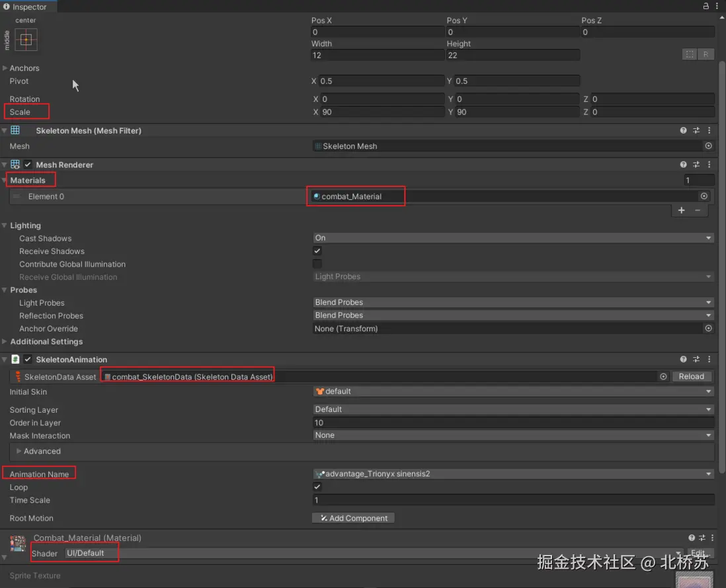The width and height of the screenshot is (726, 588).
Task: Click the Mesh Renderer component icon
Action: coord(15,164)
